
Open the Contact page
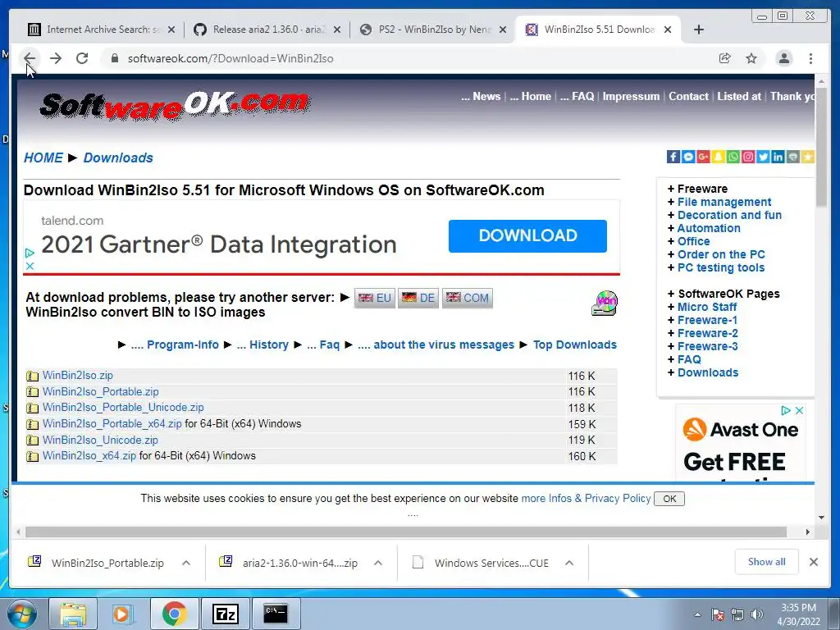tap(688, 97)
